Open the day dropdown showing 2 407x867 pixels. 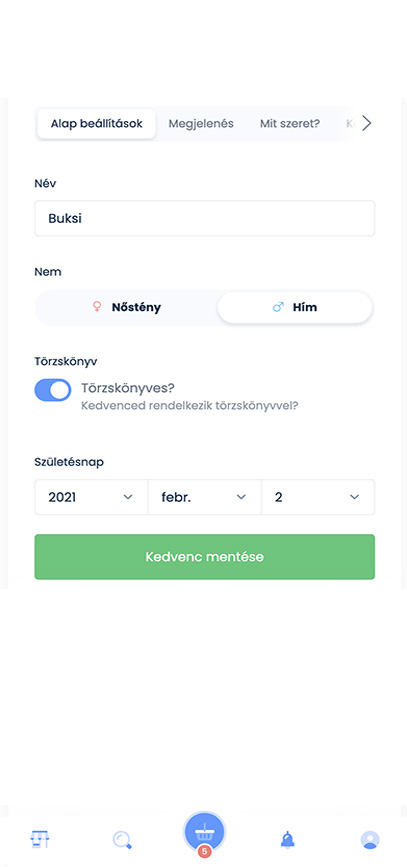point(318,497)
